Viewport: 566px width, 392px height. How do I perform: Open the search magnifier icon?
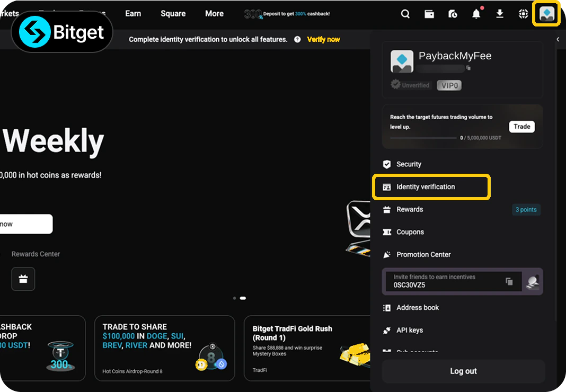(405, 14)
